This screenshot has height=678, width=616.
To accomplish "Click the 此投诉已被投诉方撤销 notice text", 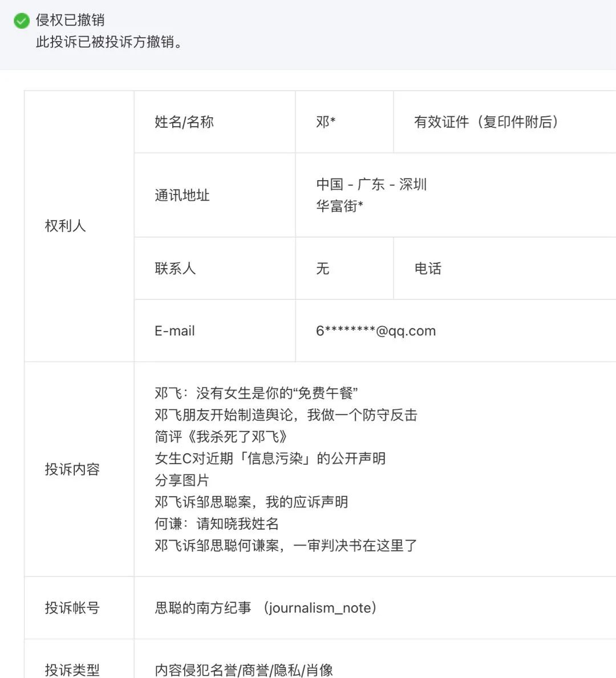I will [109, 42].
